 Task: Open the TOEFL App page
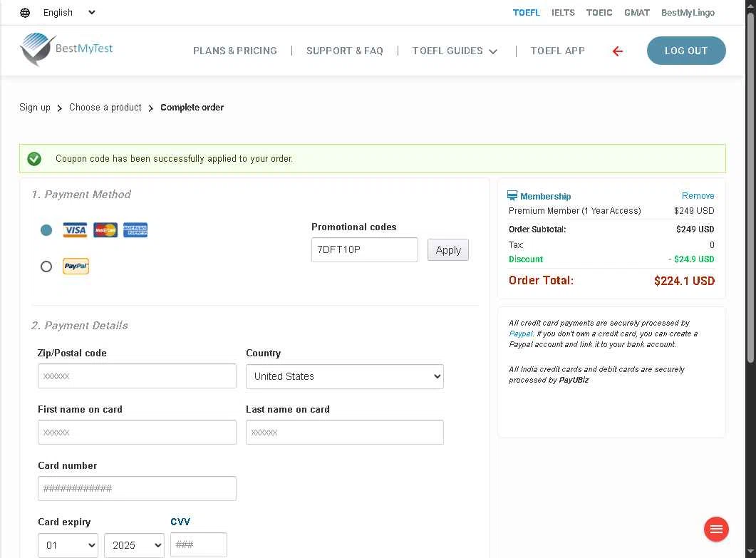[x=557, y=51]
